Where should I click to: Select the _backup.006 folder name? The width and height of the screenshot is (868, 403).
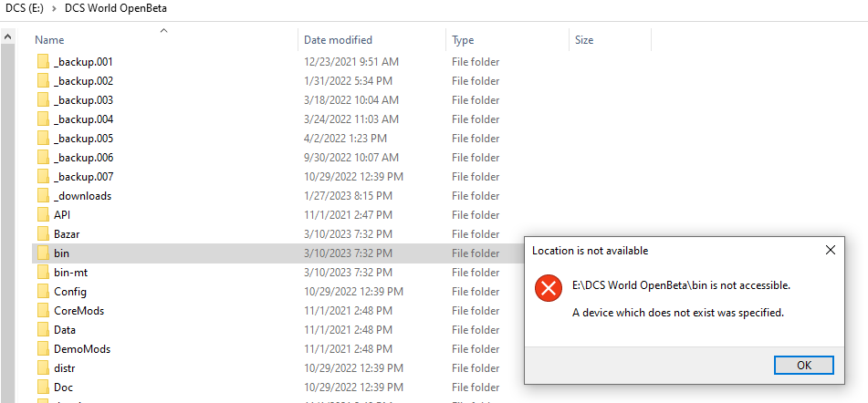(x=84, y=158)
